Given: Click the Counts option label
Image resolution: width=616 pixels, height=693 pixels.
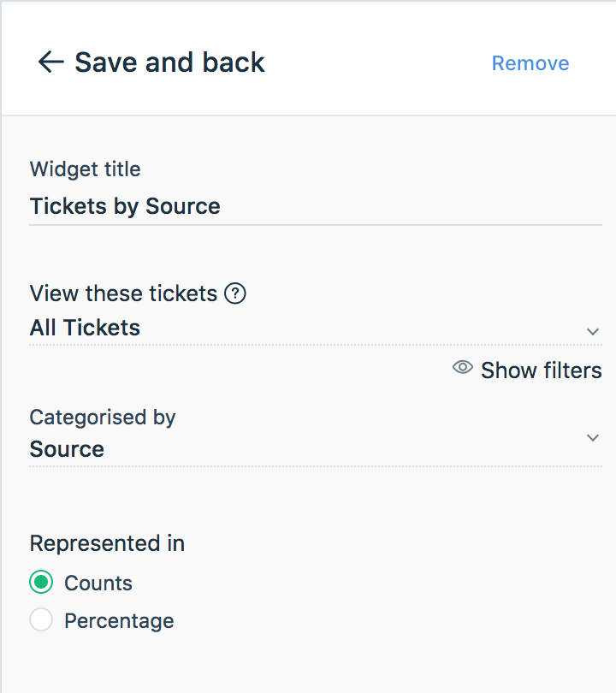Looking at the screenshot, I should [98, 583].
